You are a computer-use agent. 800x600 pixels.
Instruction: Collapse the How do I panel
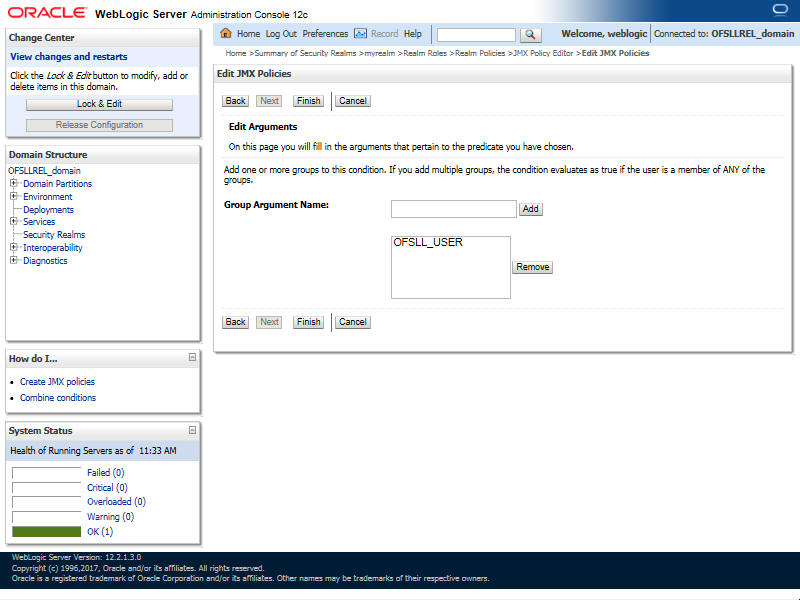[192, 357]
